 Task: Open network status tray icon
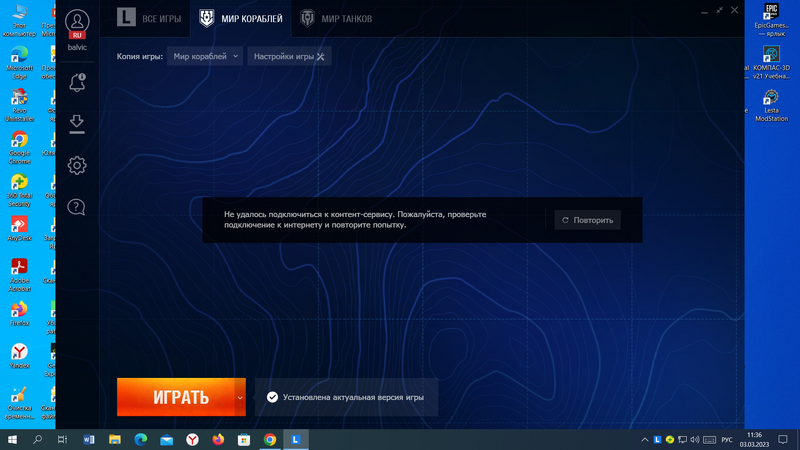[x=682, y=439]
